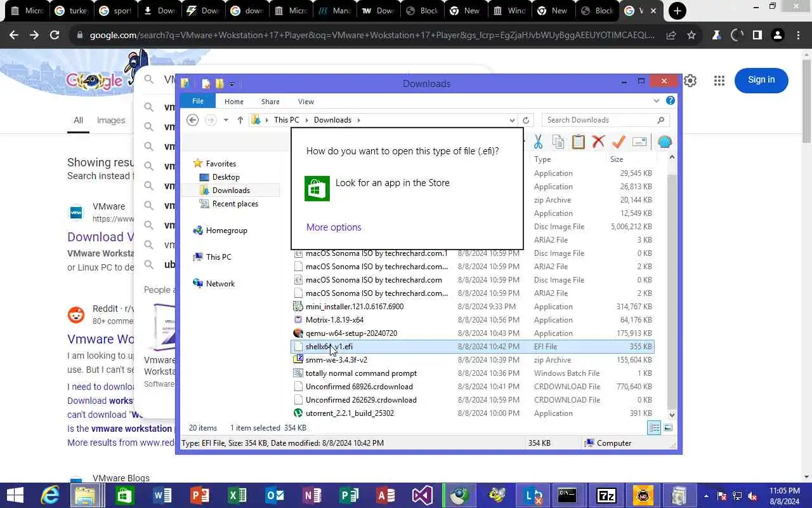The height and width of the screenshot is (508, 812).
Task: Click the search magnifier in Search Downloads box
Action: 660,120
